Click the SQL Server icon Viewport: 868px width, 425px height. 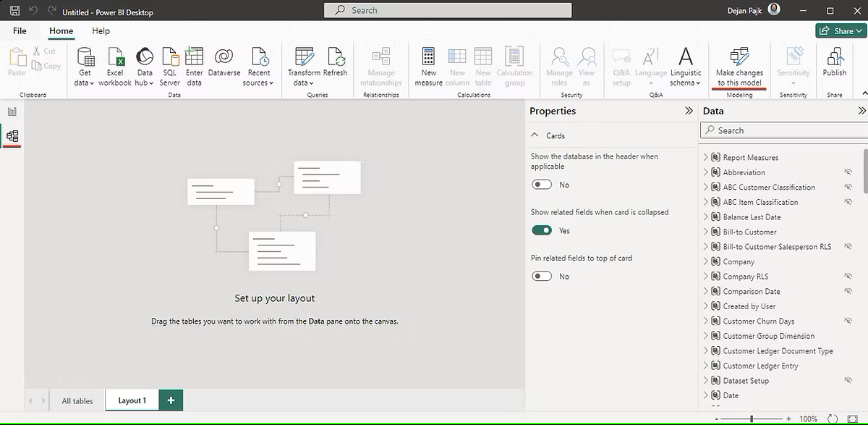170,58
